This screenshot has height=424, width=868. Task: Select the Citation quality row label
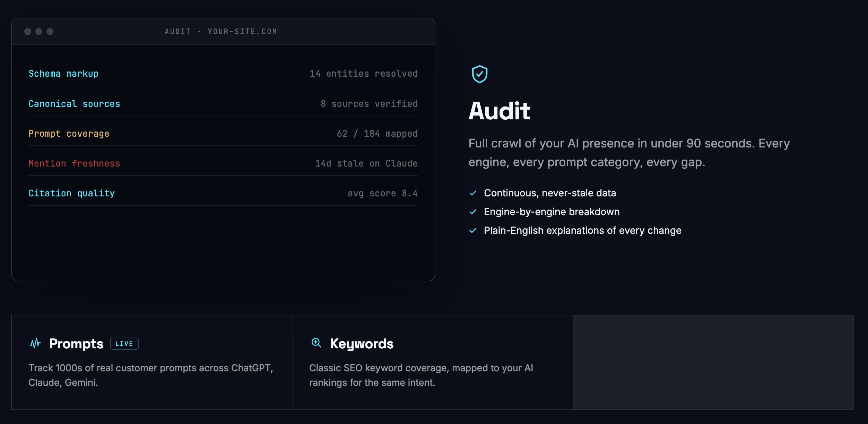click(x=71, y=193)
